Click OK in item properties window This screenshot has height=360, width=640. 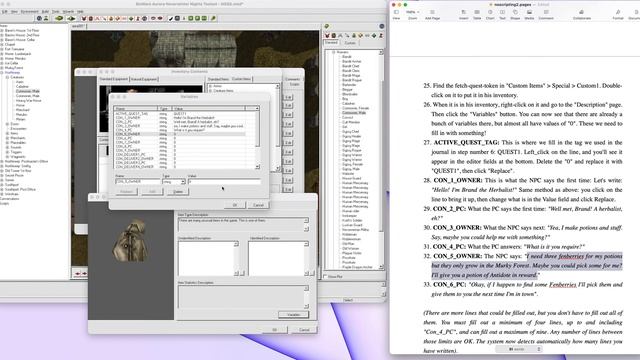coord(275,330)
